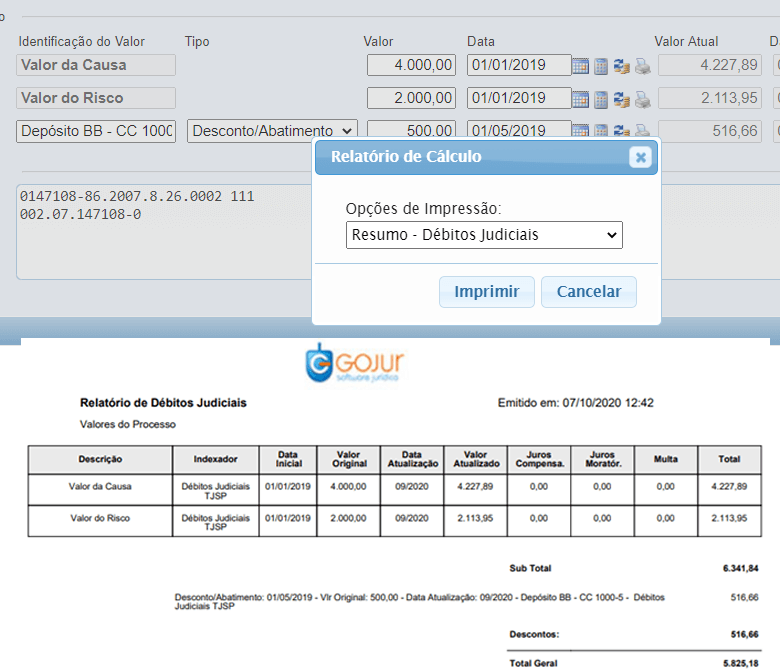Click the process number text area
The width and height of the screenshot is (780, 669).
164,232
